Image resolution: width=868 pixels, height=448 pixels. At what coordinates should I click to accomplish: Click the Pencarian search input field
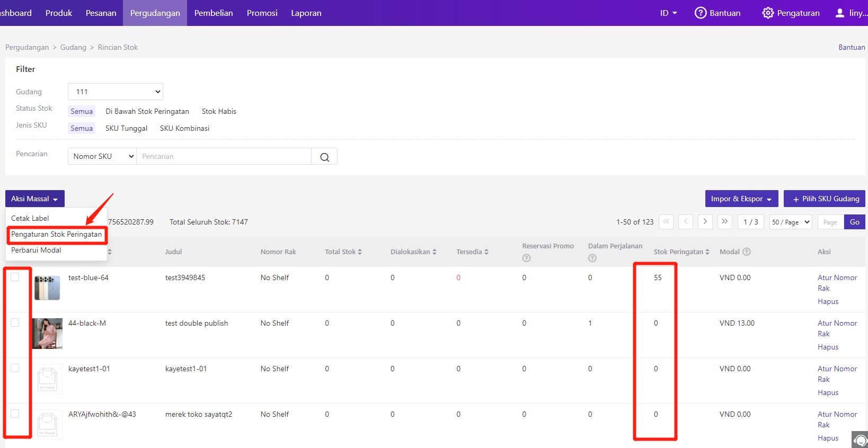pos(224,156)
